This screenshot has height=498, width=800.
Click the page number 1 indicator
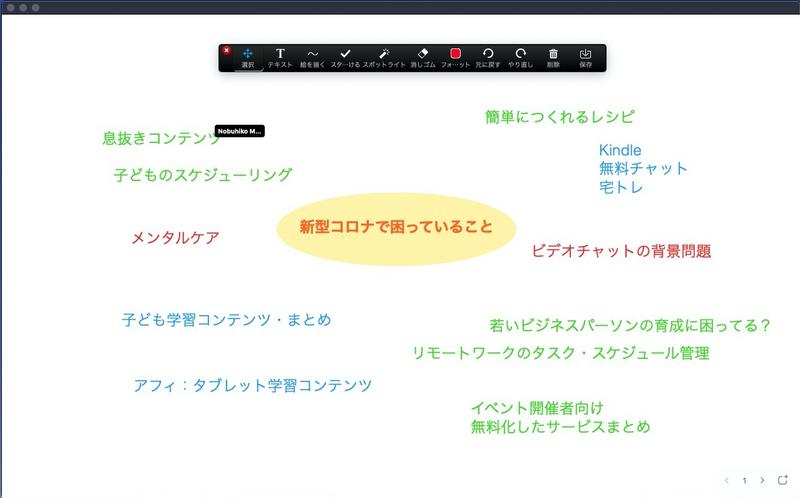[744, 481]
